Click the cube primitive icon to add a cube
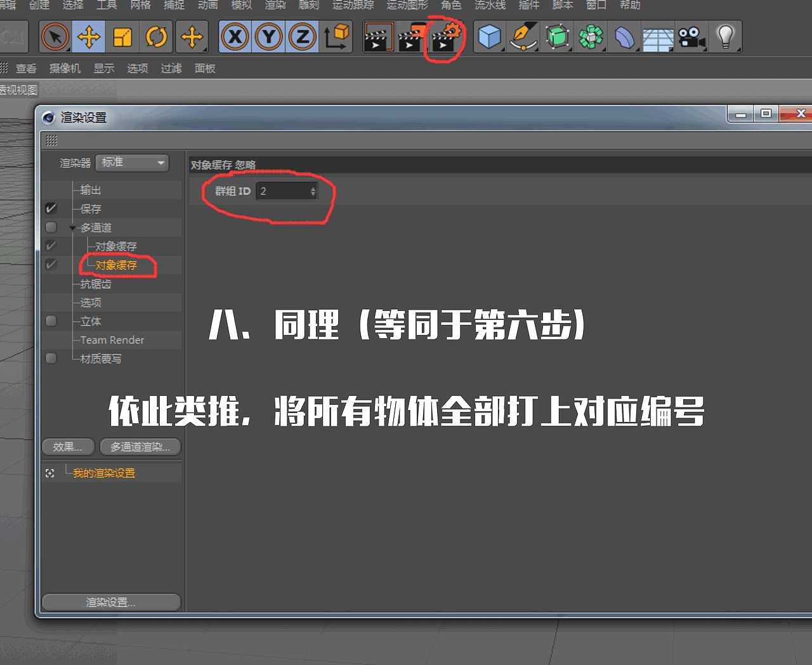Screen dimensions: 812x665 pyautogui.click(x=489, y=37)
